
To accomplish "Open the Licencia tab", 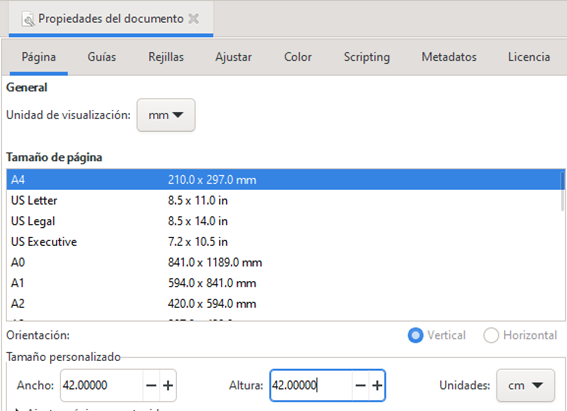I will [529, 57].
